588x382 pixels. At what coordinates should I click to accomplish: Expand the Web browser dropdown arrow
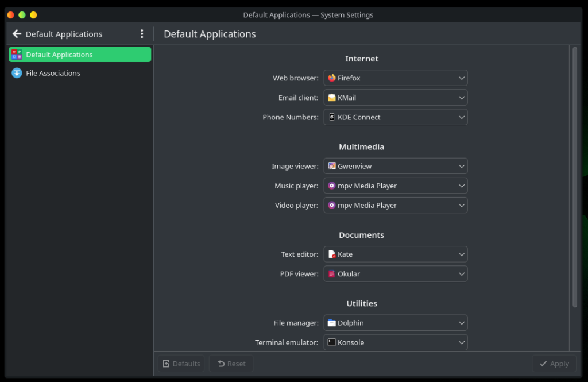[461, 78]
